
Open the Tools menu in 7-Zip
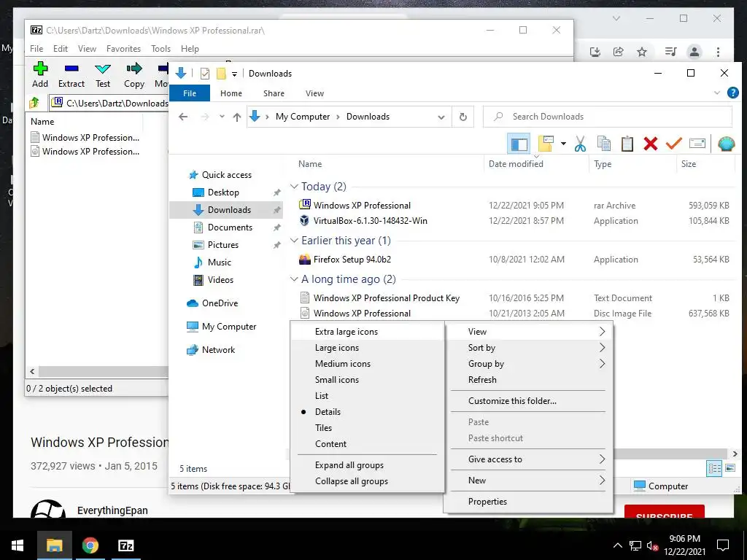160,49
